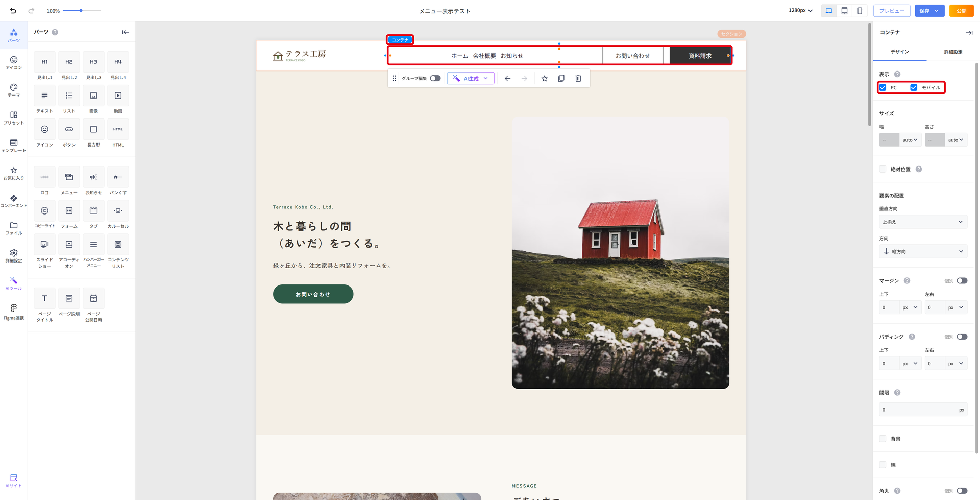Click the green お問い合わせ hero button
Screen dimensions: 980x500
[313, 294]
